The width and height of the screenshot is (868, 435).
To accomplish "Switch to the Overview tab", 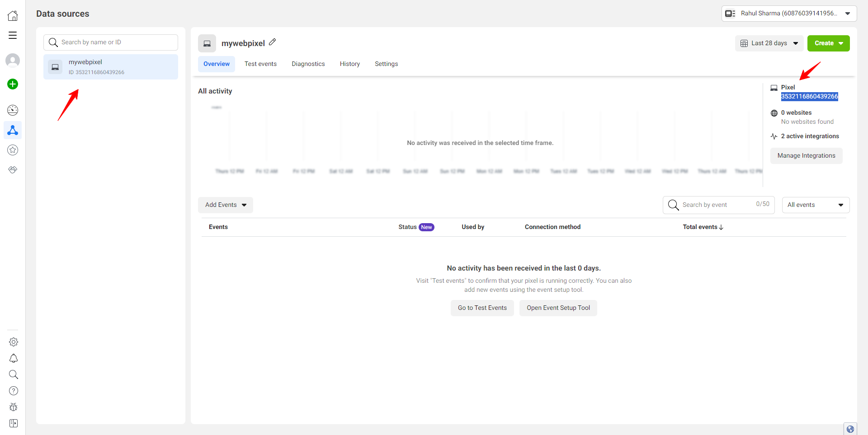I will pos(217,64).
